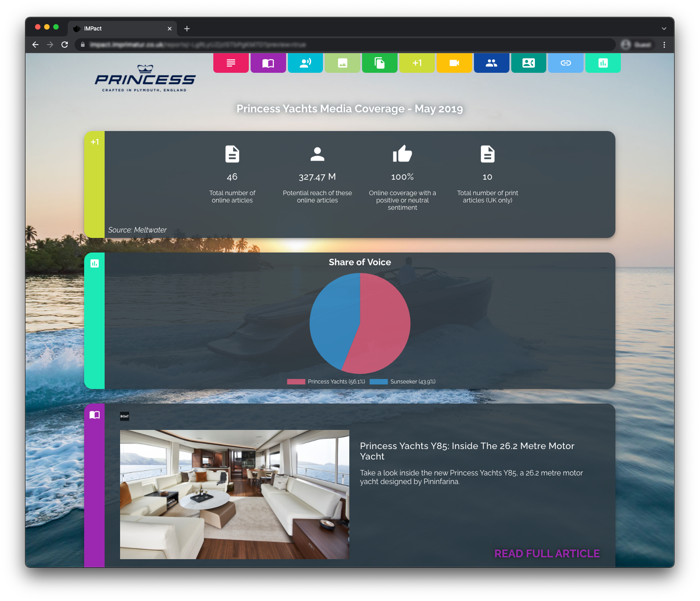
Task: Expand the browser tab search chevron
Action: (x=664, y=29)
